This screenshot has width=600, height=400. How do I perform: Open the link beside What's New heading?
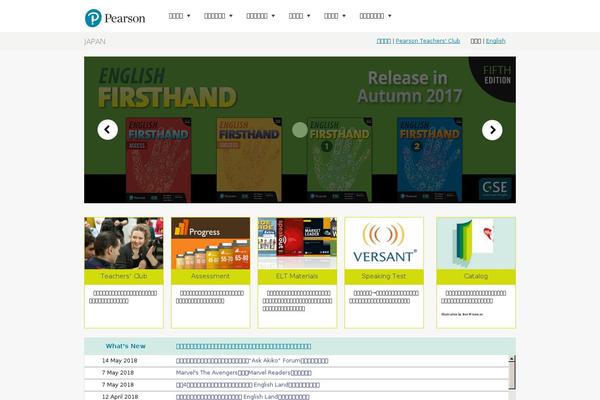[x=243, y=346]
